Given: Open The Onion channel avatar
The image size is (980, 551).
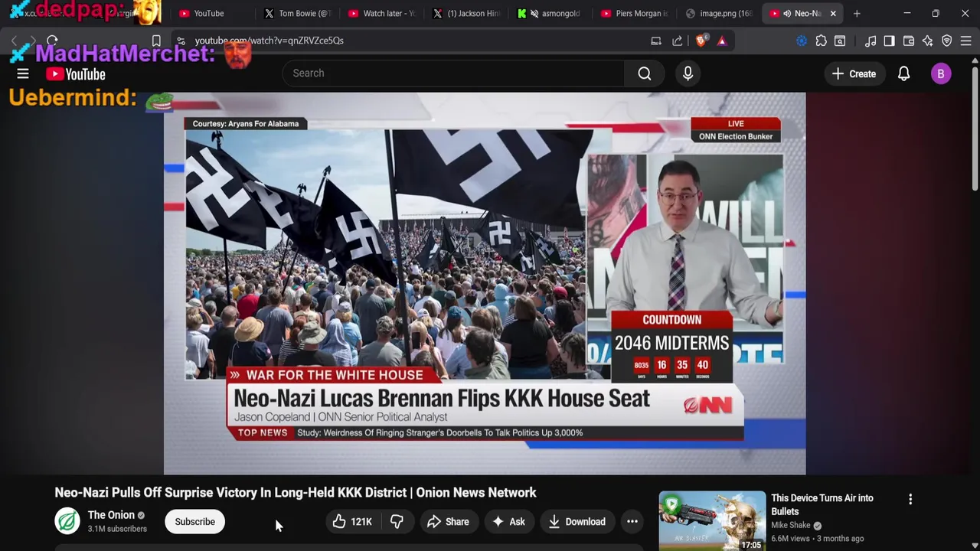Looking at the screenshot, I should pyautogui.click(x=67, y=521).
